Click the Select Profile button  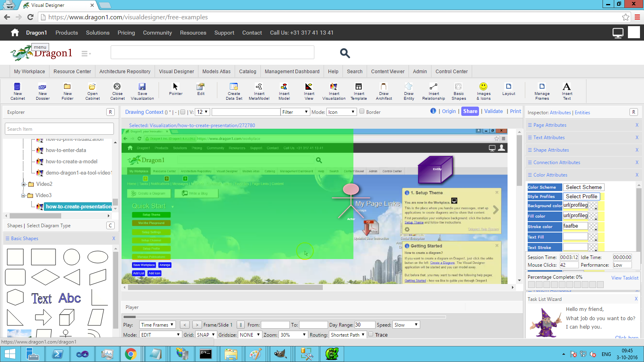pos(582,196)
